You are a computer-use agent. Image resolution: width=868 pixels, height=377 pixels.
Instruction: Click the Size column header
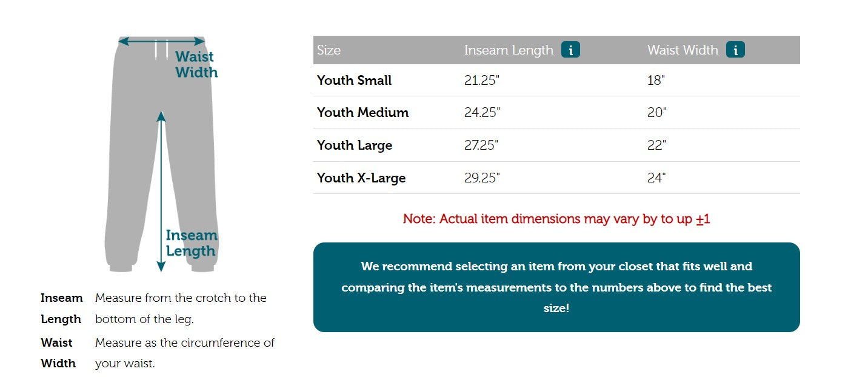point(329,50)
